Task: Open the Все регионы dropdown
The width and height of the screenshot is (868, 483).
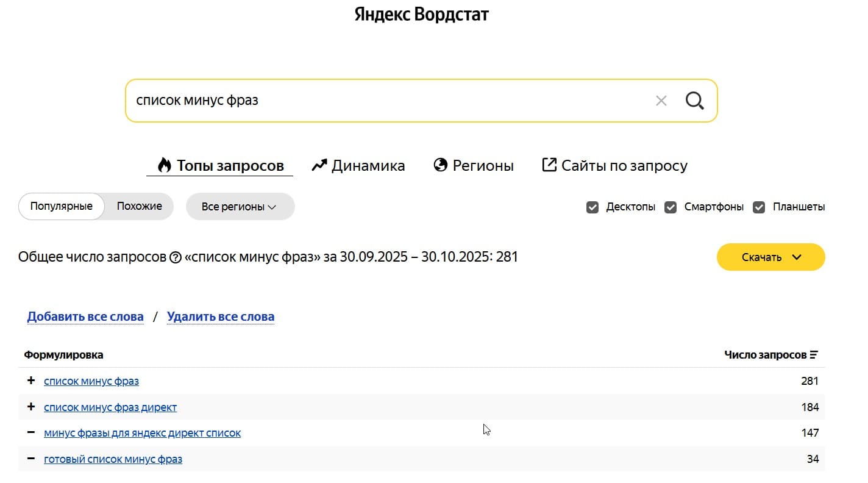Action: point(240,207)
